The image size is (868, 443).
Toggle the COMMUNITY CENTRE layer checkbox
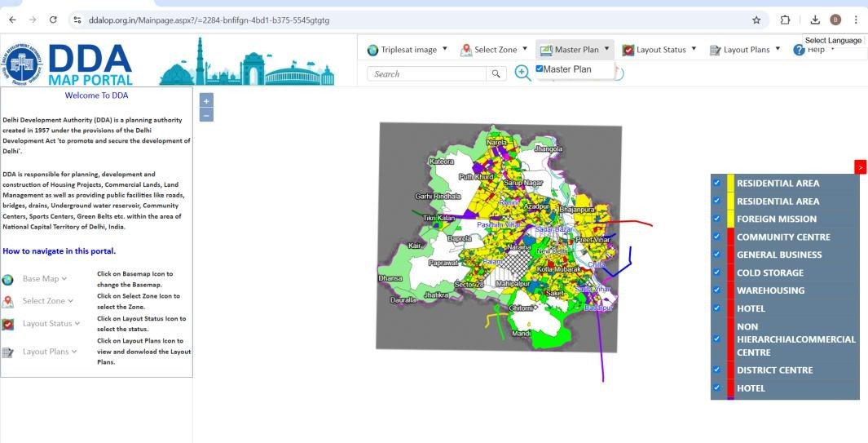pos(717,237)
